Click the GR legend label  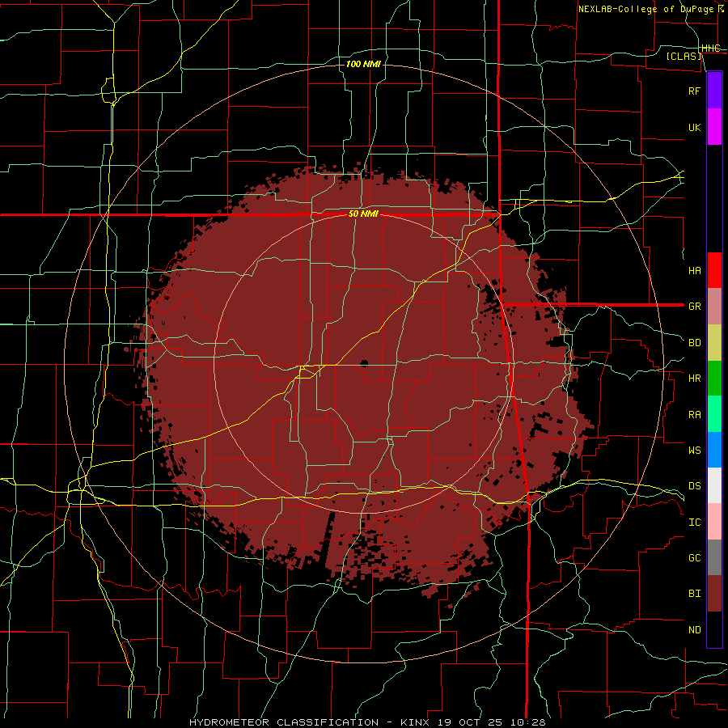point(694,307)
